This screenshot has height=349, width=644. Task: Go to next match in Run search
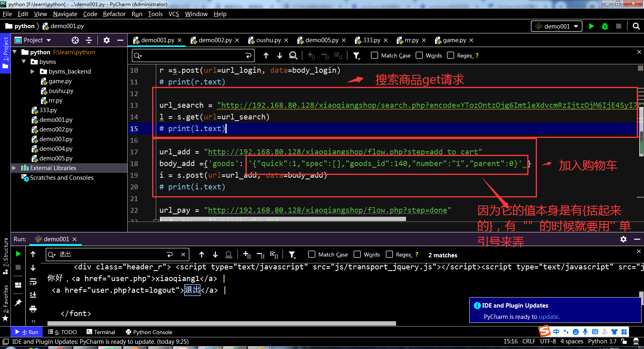(x=215, y=255)
